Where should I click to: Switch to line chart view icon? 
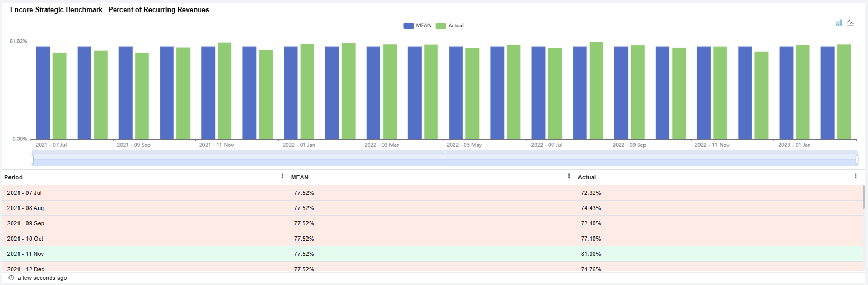point(850,23)
